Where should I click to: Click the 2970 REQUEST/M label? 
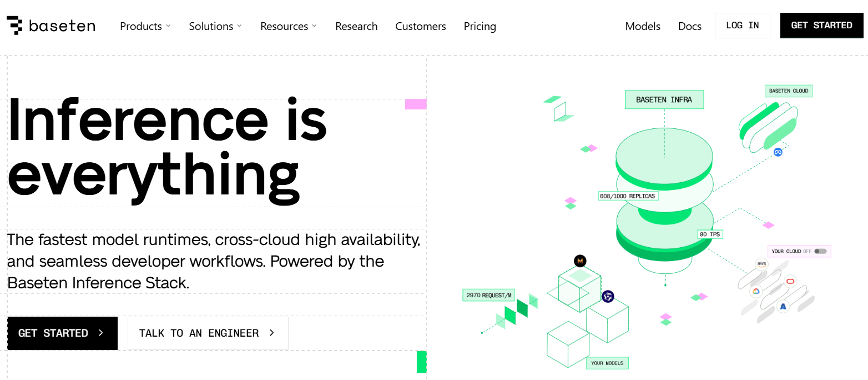(x=489, y=296)
